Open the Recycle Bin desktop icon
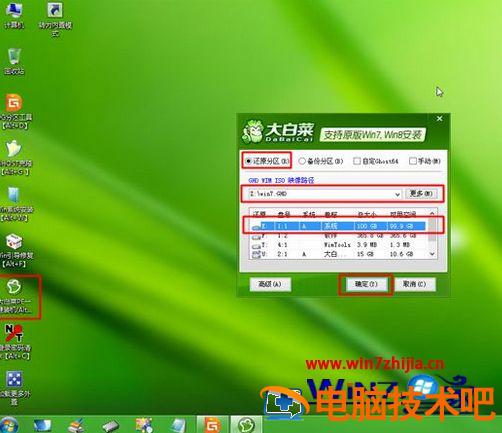Viewport: 502px width, 433px height. pyautogui.click(x=14, y=61)
